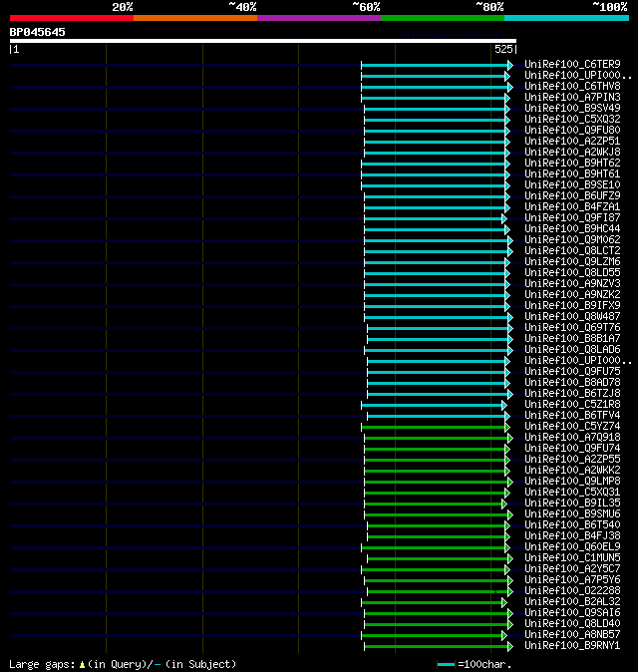Select the UniRef100_B4FZA1 label

pos(572,207)
